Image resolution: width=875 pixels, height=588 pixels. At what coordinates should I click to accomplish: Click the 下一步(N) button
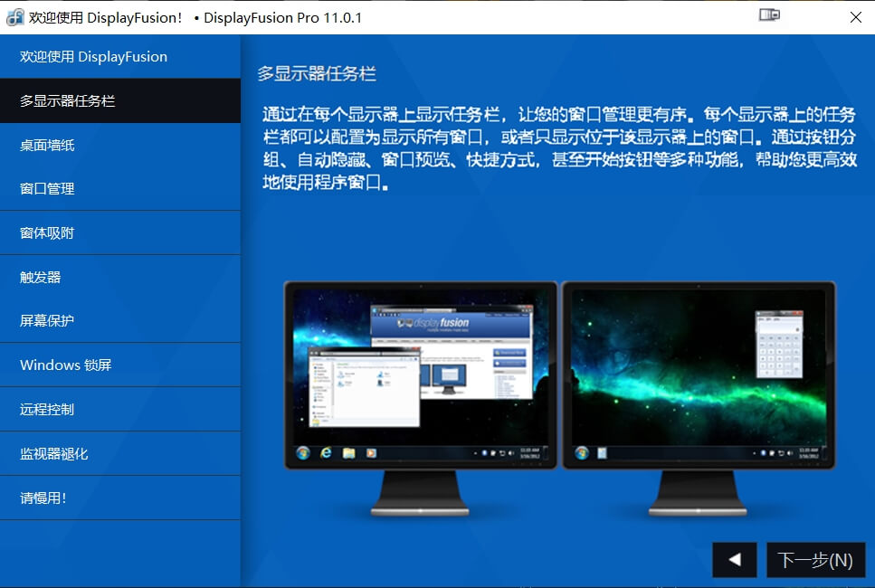(x=816, y=560)
